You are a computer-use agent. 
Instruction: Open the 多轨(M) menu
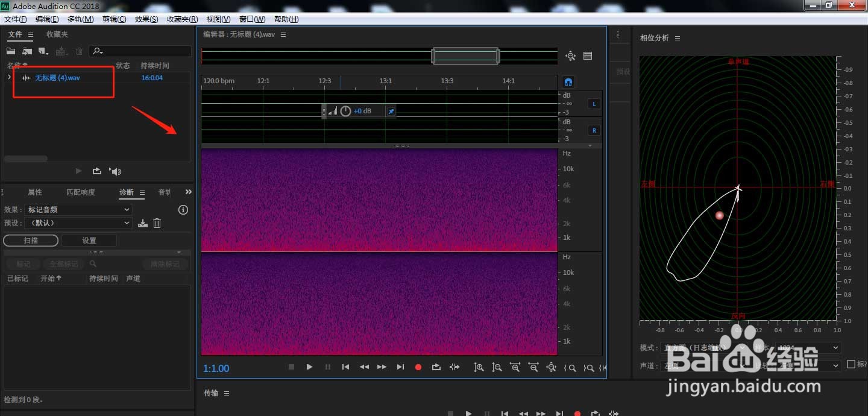click(81, 19)
